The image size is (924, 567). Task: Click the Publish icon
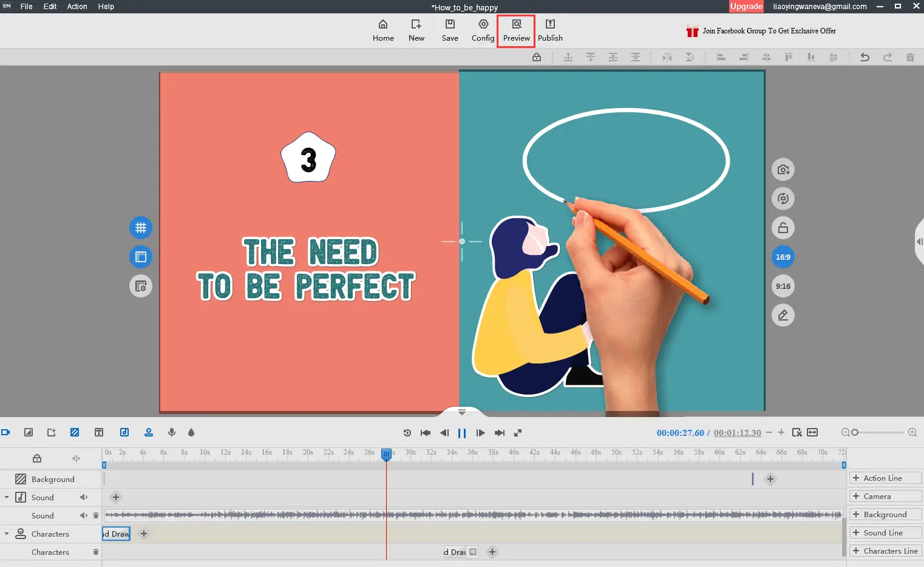[x=550, y=30]
